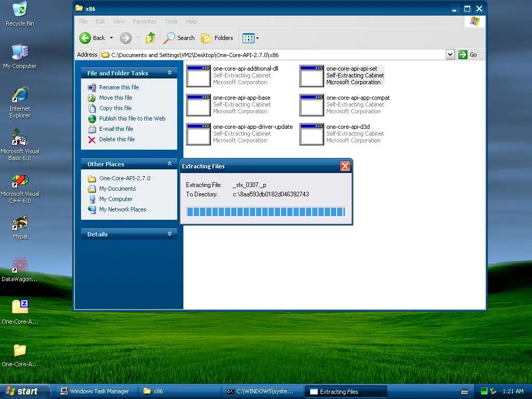The width and height of the screenshot is (532, 399).
Task: Select one-core-api-app-driver-update file icon
Action: (198, 135)
